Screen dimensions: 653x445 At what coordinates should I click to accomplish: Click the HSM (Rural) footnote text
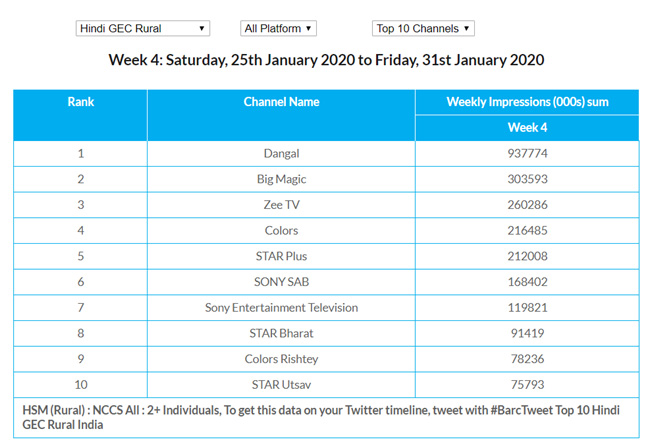[320, 417]
